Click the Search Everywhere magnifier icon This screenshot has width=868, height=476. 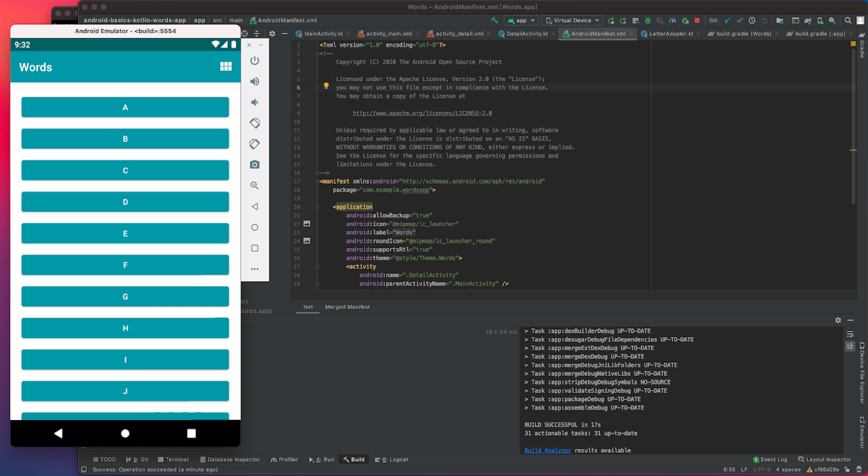click(848, 20)
